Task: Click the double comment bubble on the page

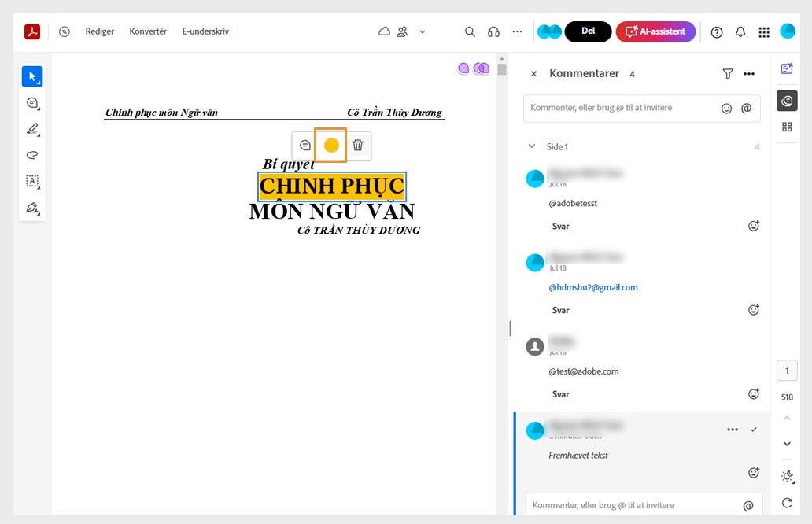Action: [x=481, y=68]
